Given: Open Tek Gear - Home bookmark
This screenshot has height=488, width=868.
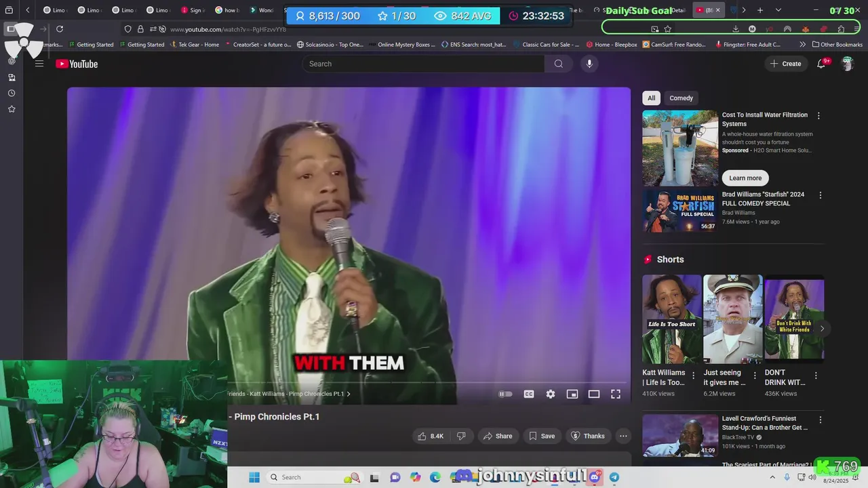Looking at the screenshot, I should click(x=195, y=45).
